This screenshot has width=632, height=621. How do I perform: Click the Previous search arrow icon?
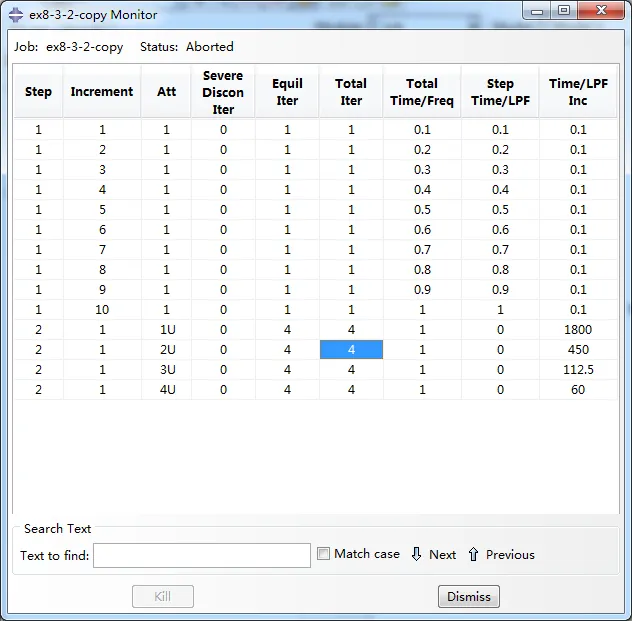pyautogui.click(x=473, y=554)
